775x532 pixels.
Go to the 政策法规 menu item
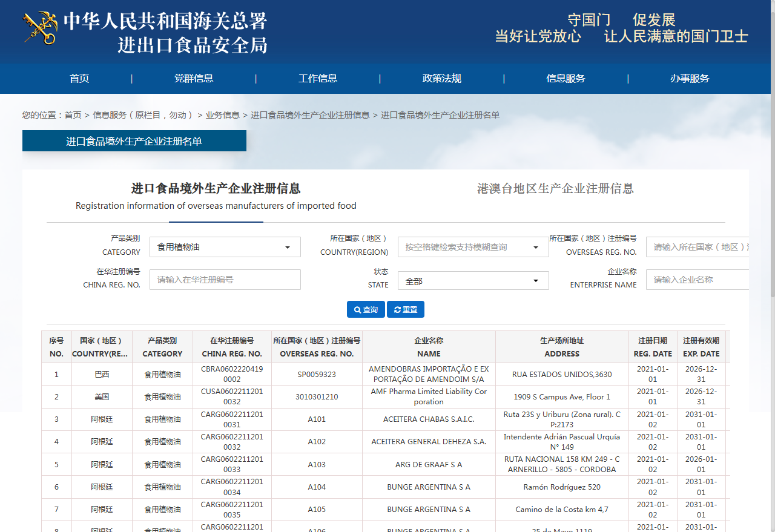click(442, 78)
